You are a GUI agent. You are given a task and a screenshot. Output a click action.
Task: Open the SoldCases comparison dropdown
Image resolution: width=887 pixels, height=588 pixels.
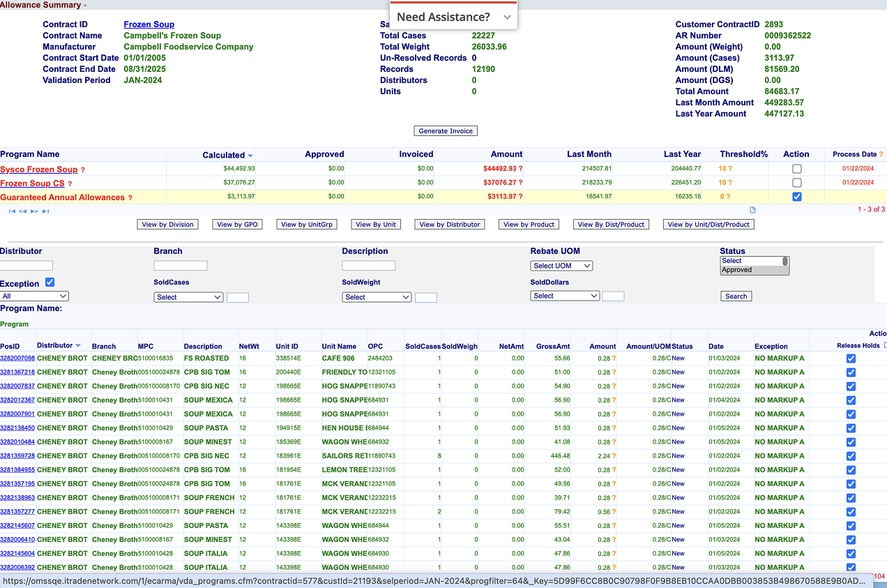(x=188, y=297)
